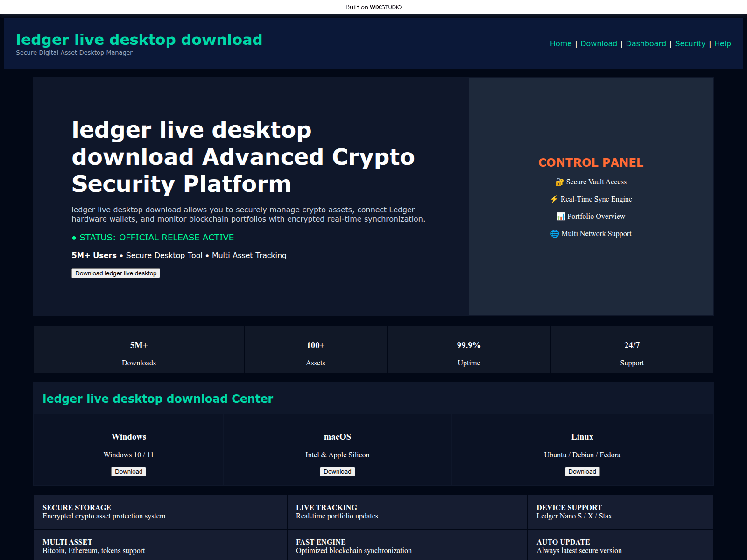Click the Download ledger live desktop button
This screenshot has width=747, height=560.
pyautogui.click(x=116, y=273)
